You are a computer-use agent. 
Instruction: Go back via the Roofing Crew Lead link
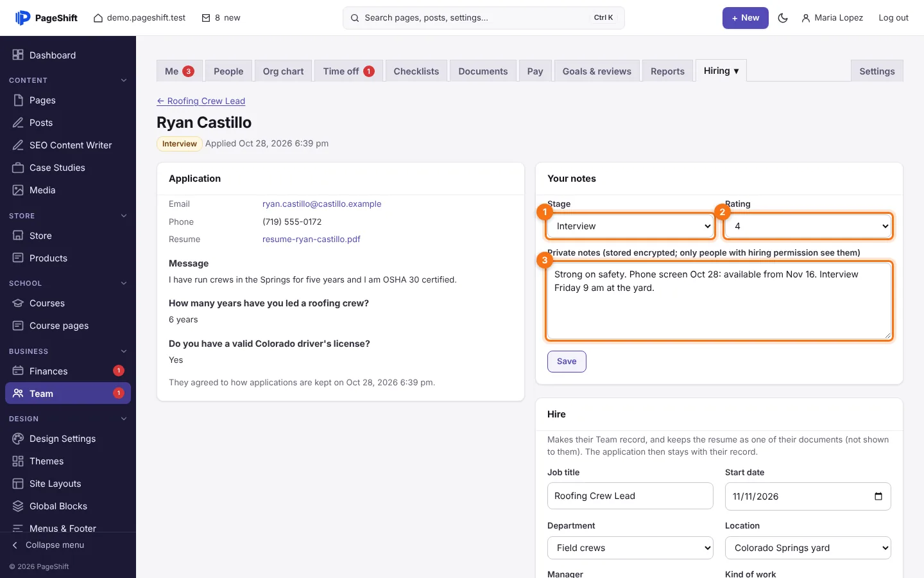(x=201, y=101)
